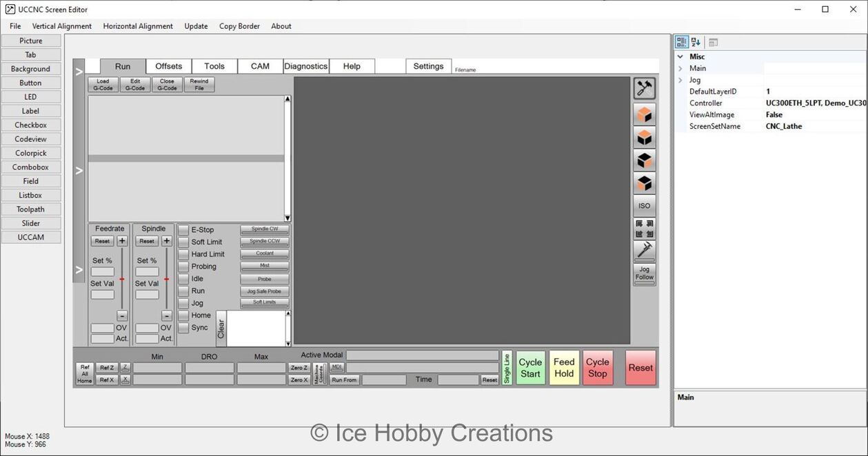Open the Settings tab
This screenshot has height=456, width=868.
click(x=429, y=66)
